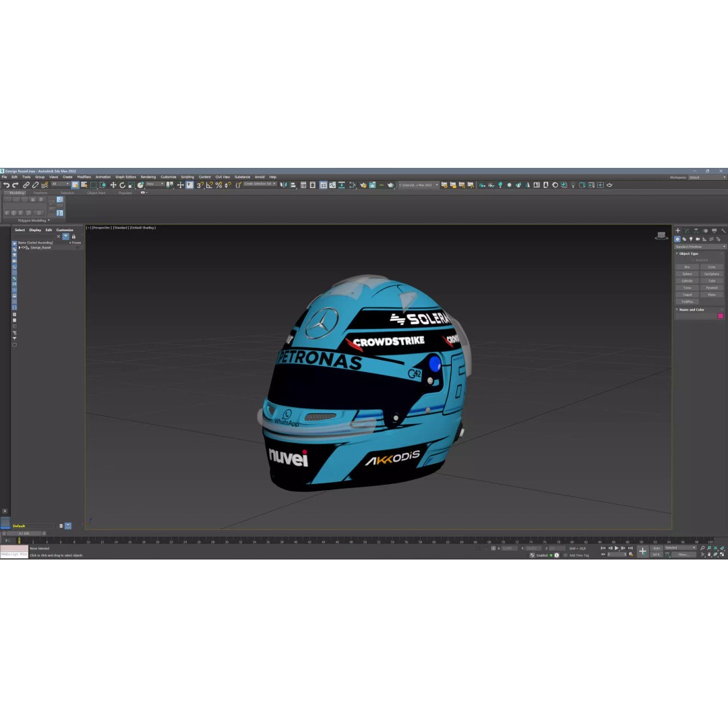The image size is (728, 728).
Task: Open the Modifiers menu
Action: [82, 177]
